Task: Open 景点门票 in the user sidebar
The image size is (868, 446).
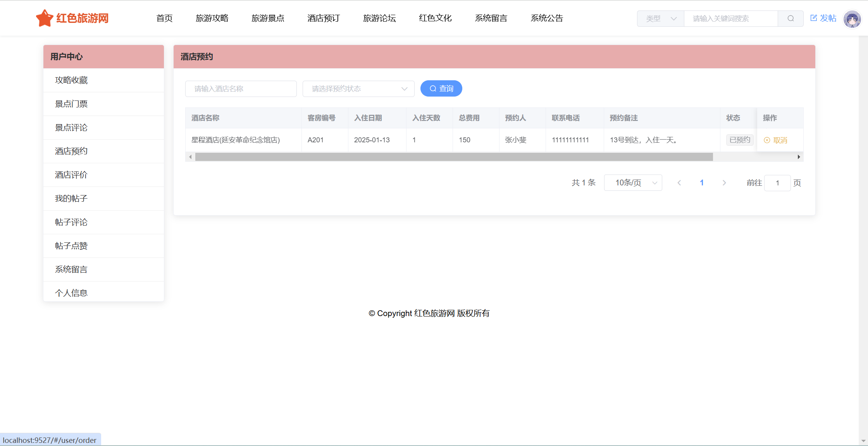Action: coord(71,104)
